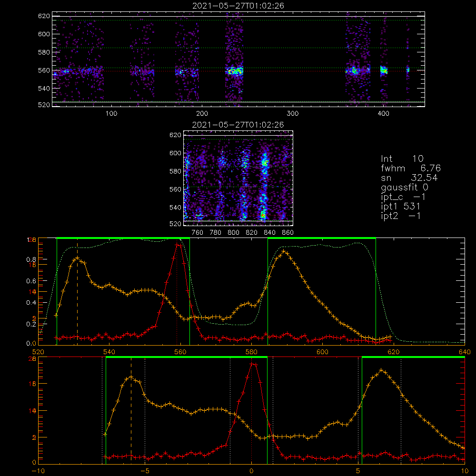This screenshot has height=476, width=476.
Task: Click the '860' tick label of the middle plot
Action: coord(288,233)
